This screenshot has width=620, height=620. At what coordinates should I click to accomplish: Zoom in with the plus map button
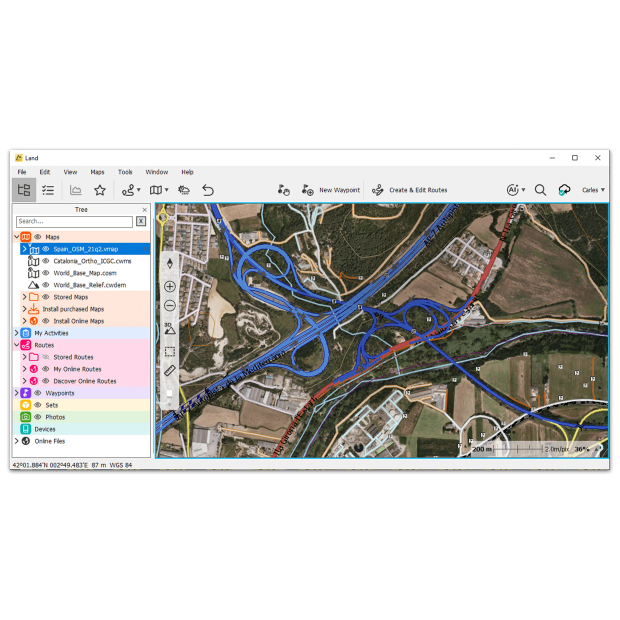(170, 287)
